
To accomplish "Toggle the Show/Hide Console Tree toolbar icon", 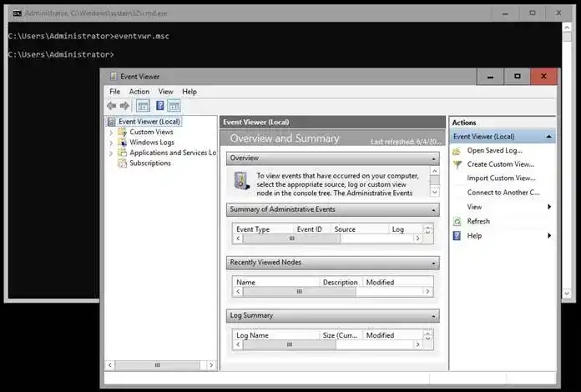I will point(143,106).
